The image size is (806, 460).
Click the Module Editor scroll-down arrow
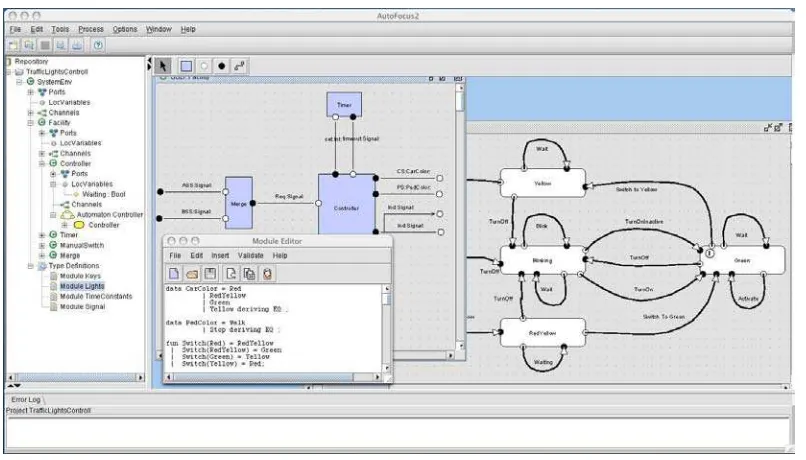387,368
